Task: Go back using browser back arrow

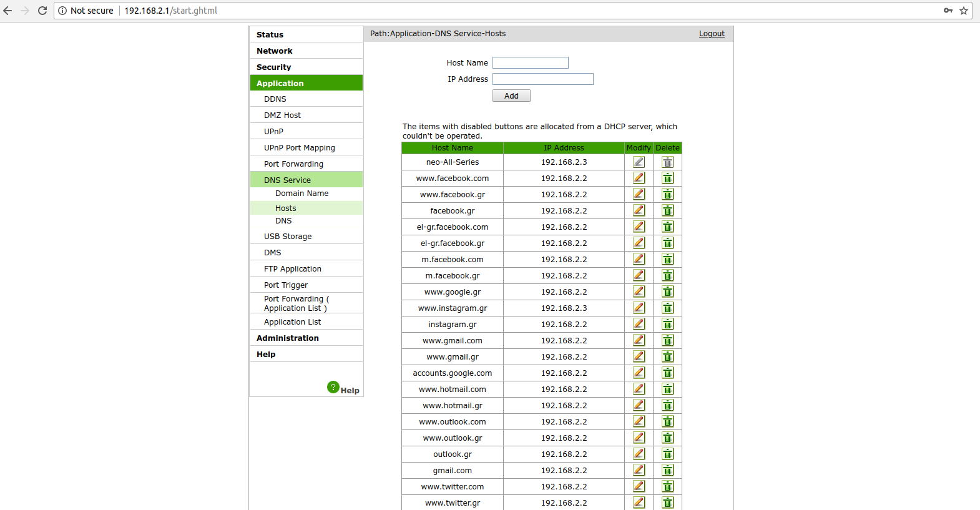Action: [x=7, y=11]
